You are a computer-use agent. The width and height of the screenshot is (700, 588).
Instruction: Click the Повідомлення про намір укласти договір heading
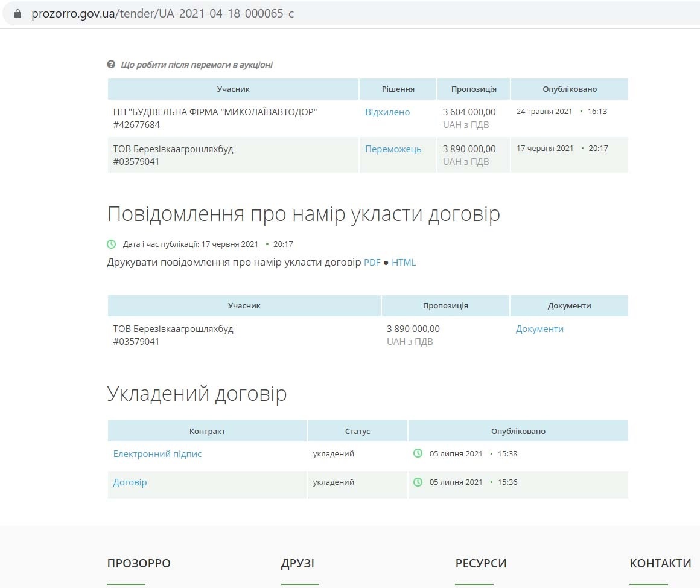click(304, 214)
